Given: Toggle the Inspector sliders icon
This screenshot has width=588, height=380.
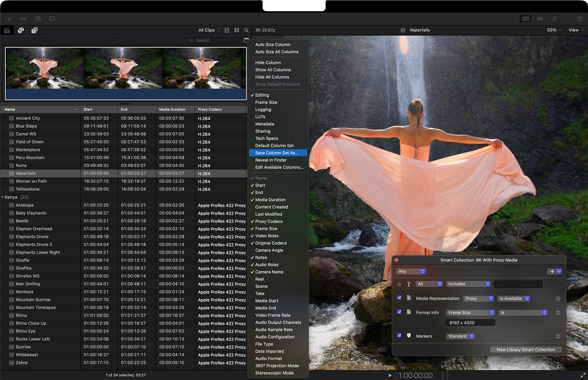Looking at the screenshot, I should coord(554,19).
